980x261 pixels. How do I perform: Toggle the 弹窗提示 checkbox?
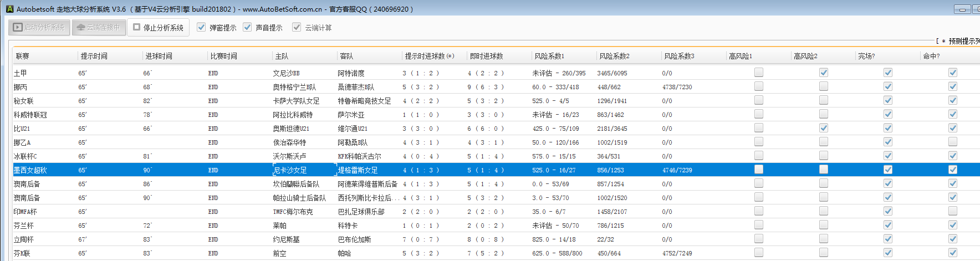202,27
